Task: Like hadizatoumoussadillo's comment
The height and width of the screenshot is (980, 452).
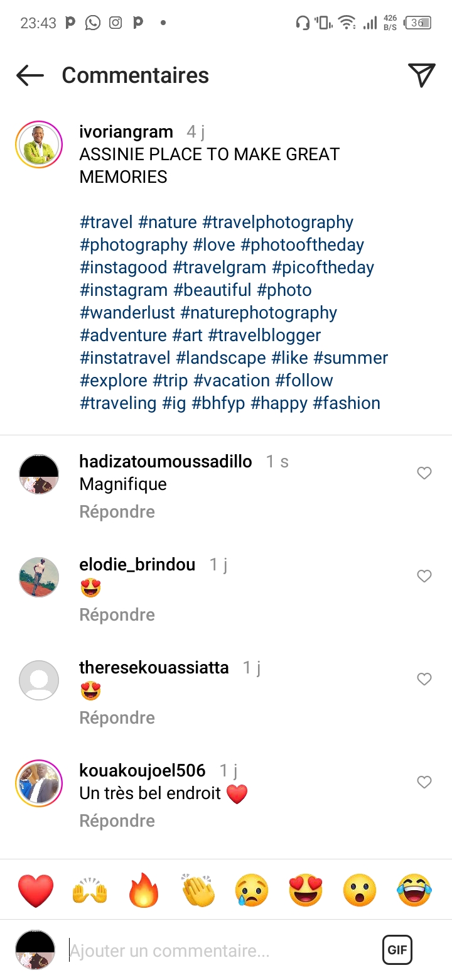Action: click(424, 473)
